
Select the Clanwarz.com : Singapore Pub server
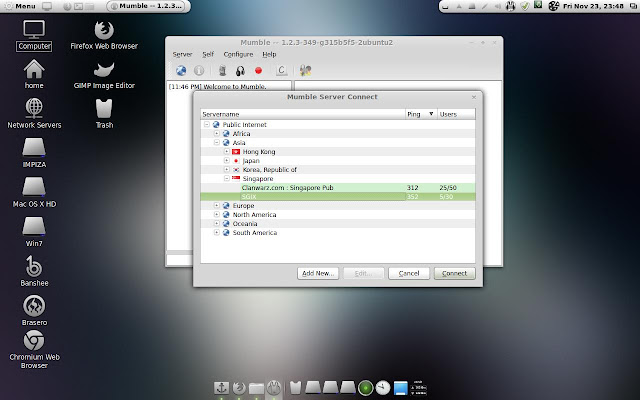click(x=338, y=188)
